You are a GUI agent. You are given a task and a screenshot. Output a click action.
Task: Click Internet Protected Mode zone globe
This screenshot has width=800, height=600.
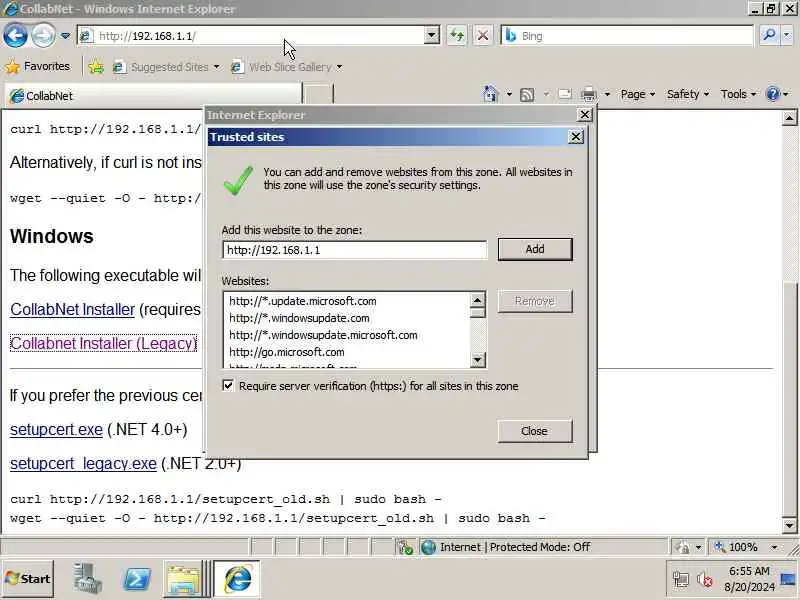click(429, 547)
